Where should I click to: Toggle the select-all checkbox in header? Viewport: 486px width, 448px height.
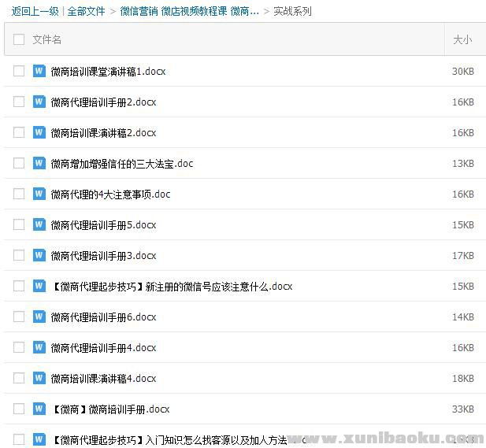[x=19, y=39]
